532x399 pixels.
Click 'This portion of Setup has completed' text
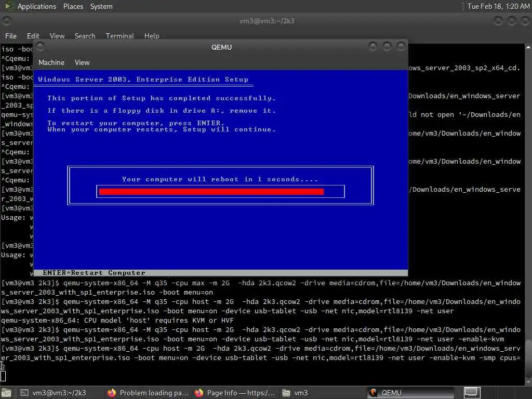162,98
